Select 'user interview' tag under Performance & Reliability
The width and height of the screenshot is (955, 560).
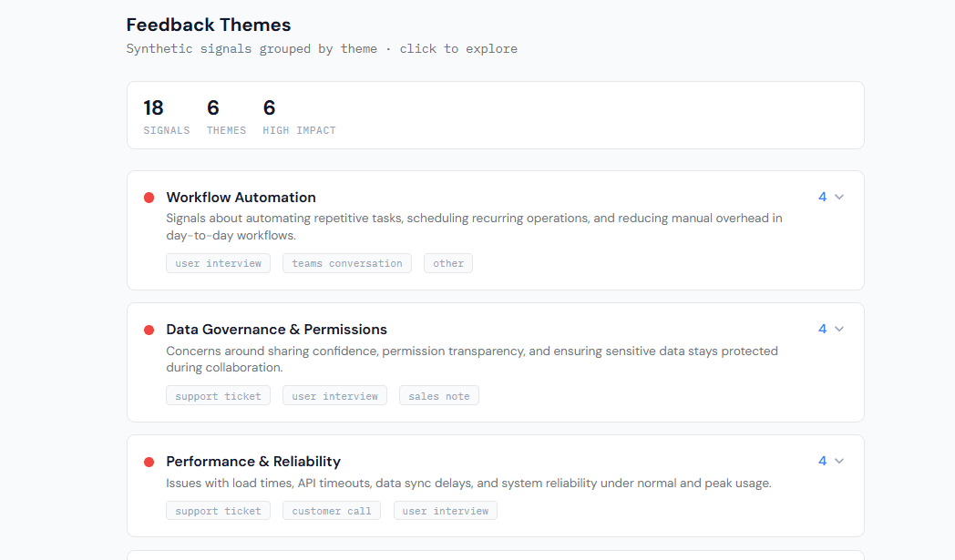pyautogui.click(x=446, y=511)
